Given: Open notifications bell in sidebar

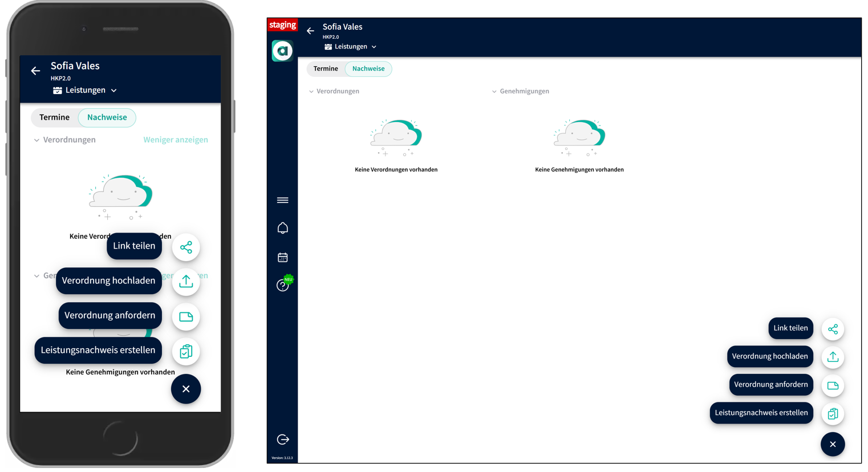Looking at the screenshot, I should 282,228.
